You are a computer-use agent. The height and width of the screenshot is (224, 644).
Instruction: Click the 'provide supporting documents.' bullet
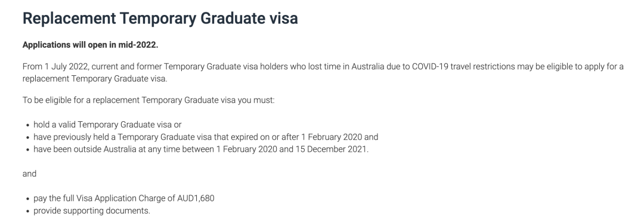tap(92, 211)
